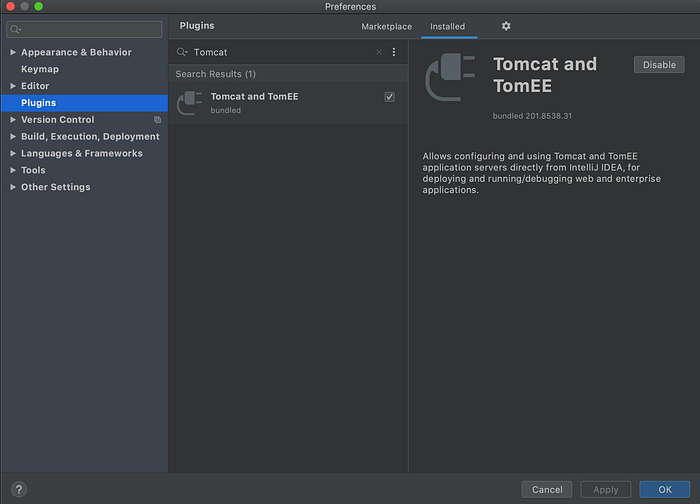
Task: Click the Tomcat and TomEE list plug icon
Action: point(190,103)
